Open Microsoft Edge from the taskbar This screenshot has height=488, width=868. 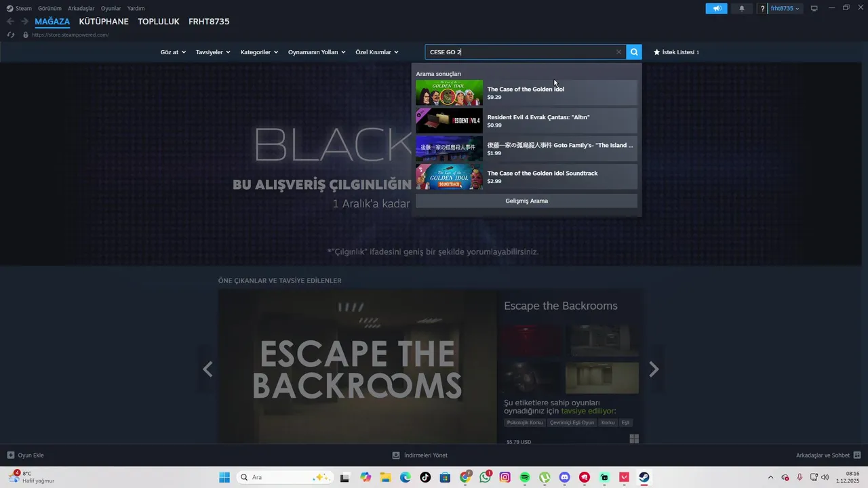[406, 477]
